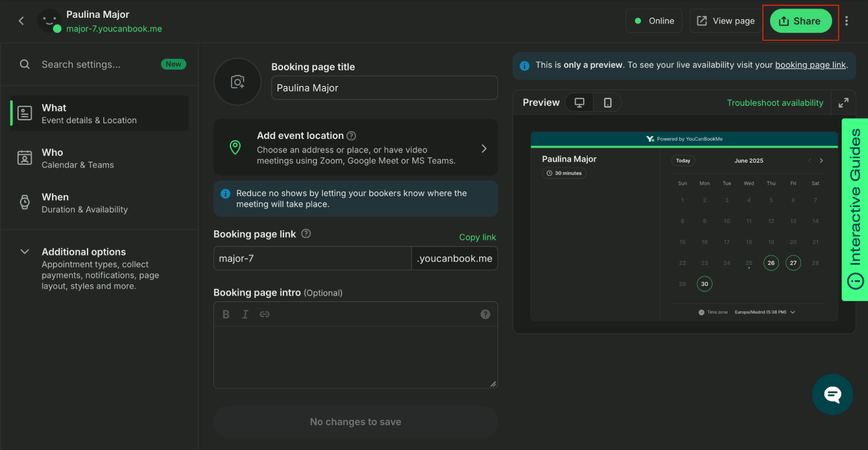Click the Booking page title input field
The image size is (868, 450).
[384, 88]
